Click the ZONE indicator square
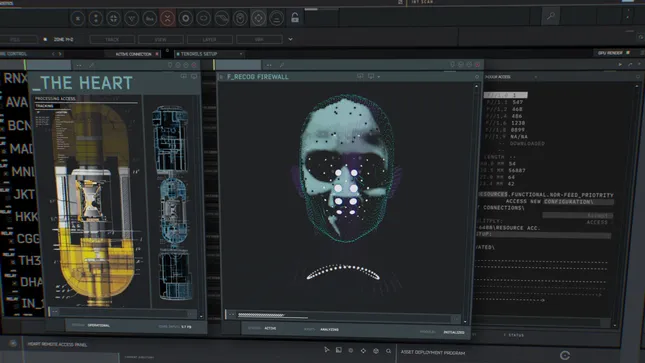This screenshot has width=645, height=363. coord(45,40)
